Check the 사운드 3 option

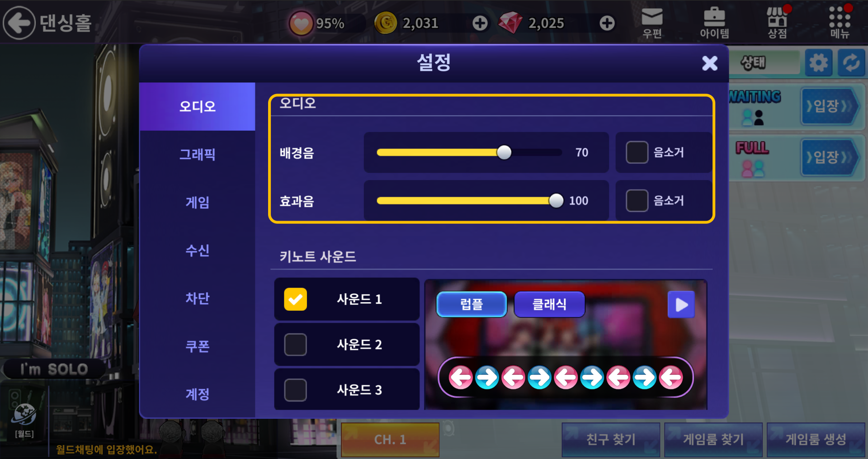click(295, 390)
